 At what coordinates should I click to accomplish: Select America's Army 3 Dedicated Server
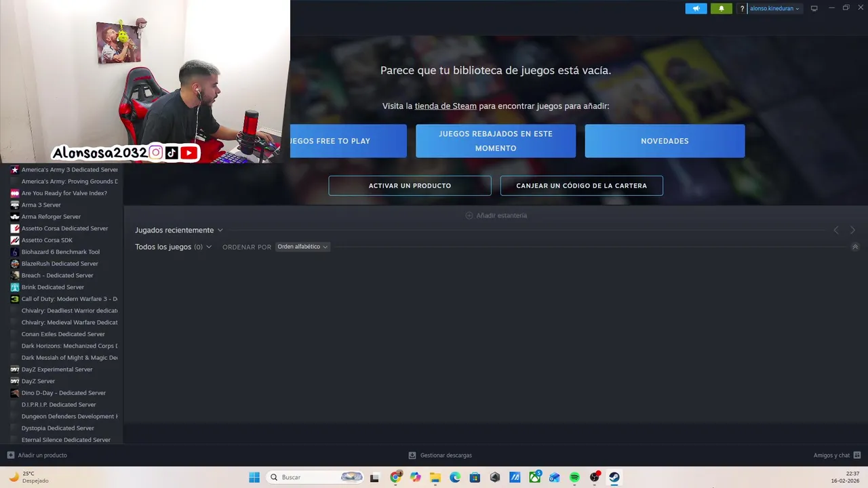point(64,169)
